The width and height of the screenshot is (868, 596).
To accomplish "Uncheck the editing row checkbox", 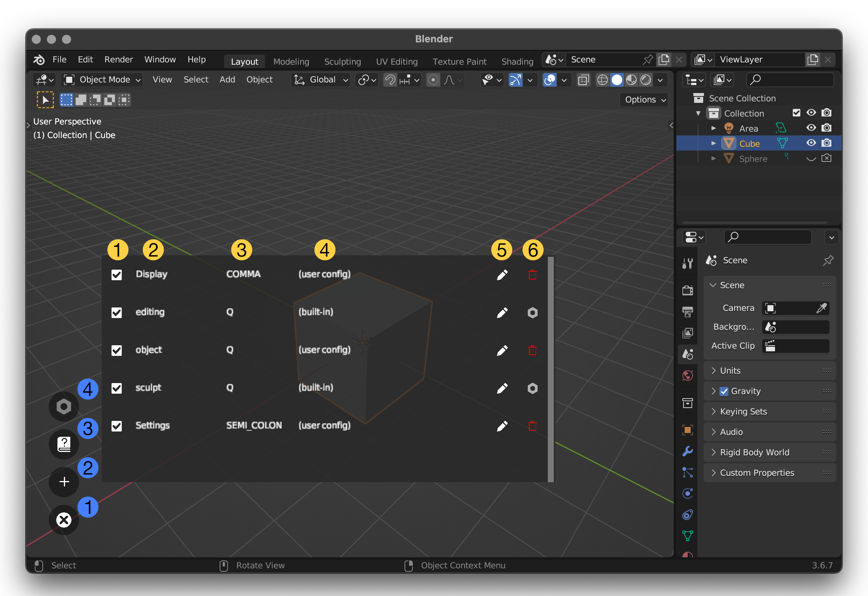I will click(116, 313).
